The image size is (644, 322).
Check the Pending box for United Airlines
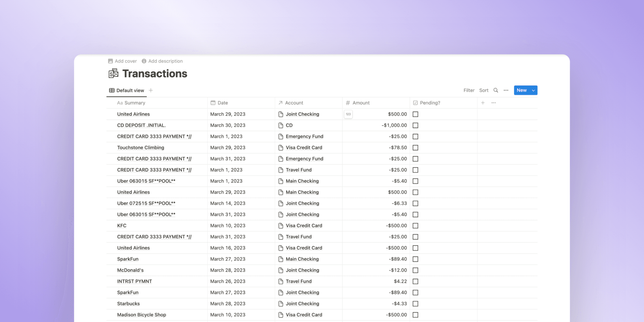(416, 114)
